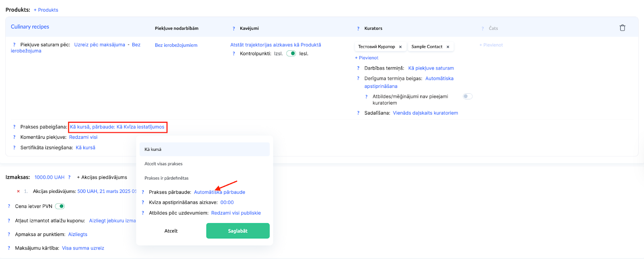This screenshot has height=259, width=644.
Task: Select Atcelt visas prakses option
Action: tap(163, 164)
